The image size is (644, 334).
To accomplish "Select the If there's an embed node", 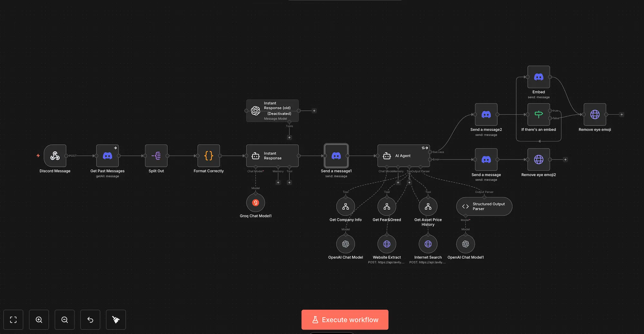I will (x=538, y=114).
